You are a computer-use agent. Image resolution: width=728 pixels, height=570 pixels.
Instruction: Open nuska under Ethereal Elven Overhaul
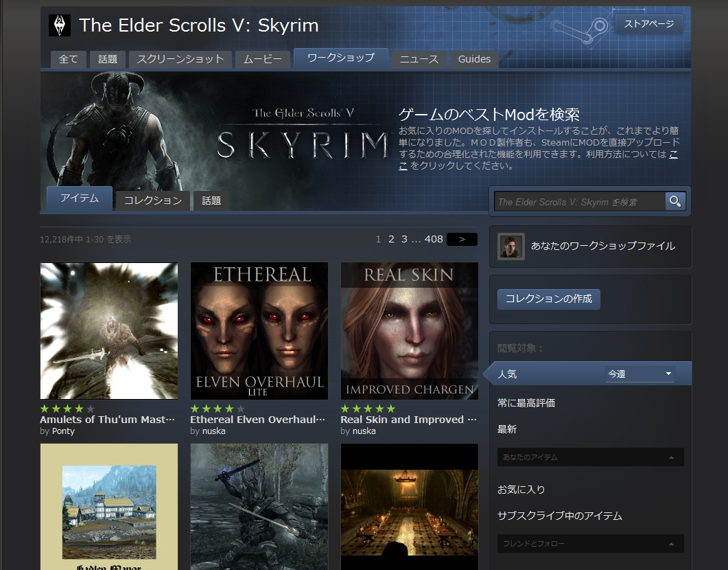pyautogui.click(x=214, y=431)
